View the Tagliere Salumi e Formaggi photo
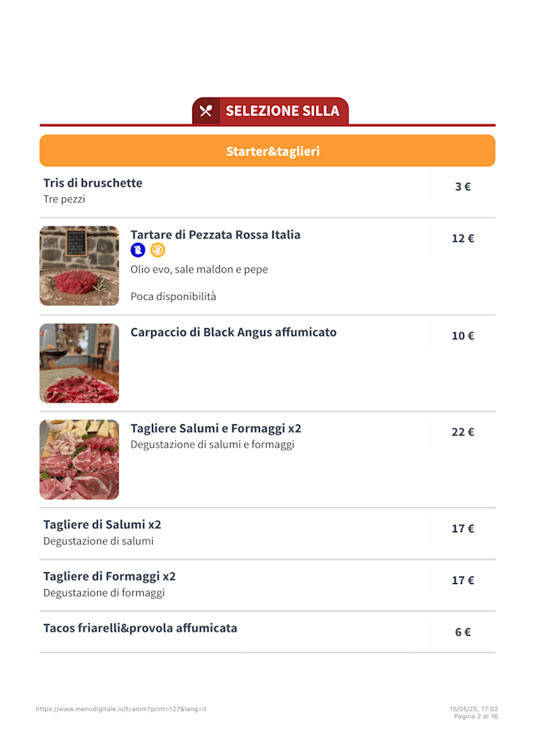The width and height of the screenshot is (535, 756). pyautogui.click(x=79, y=459)
